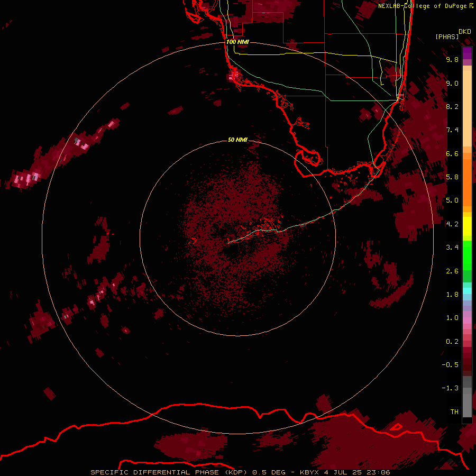Click the 9.8 value on the scale

[x=452, y=59]
